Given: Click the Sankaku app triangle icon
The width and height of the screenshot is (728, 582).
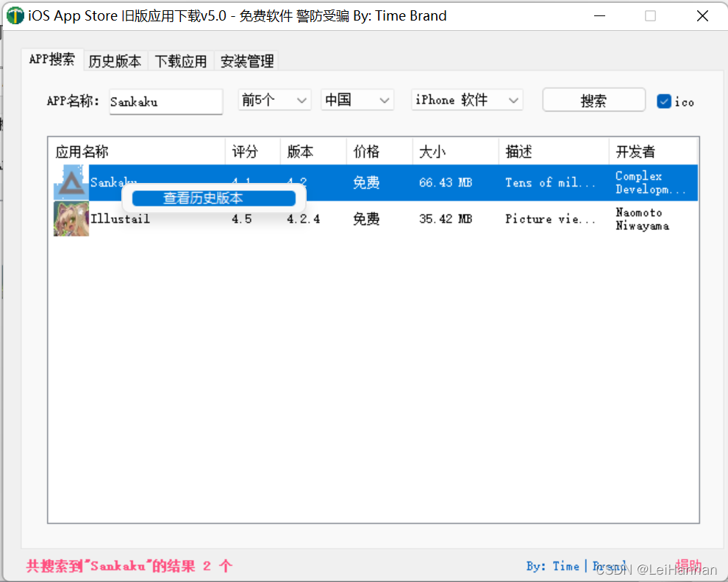Looking at the screenshot, I should pyautogui.click(x=71, y=182).
